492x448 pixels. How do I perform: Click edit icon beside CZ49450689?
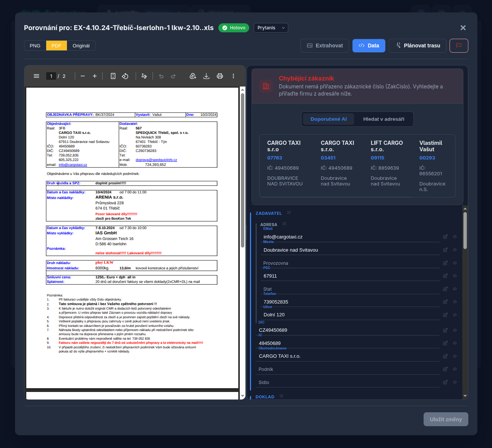coord(445,330)
